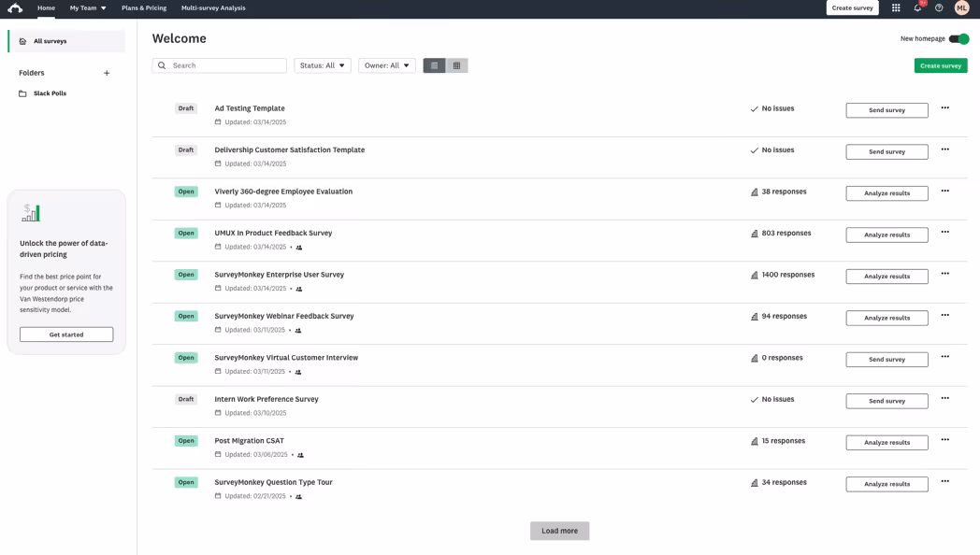This screenshot has height=555, width=980.
Task: Open more options for Ad Testing Template
Action: pyautogui.click(x=945, y=108)
